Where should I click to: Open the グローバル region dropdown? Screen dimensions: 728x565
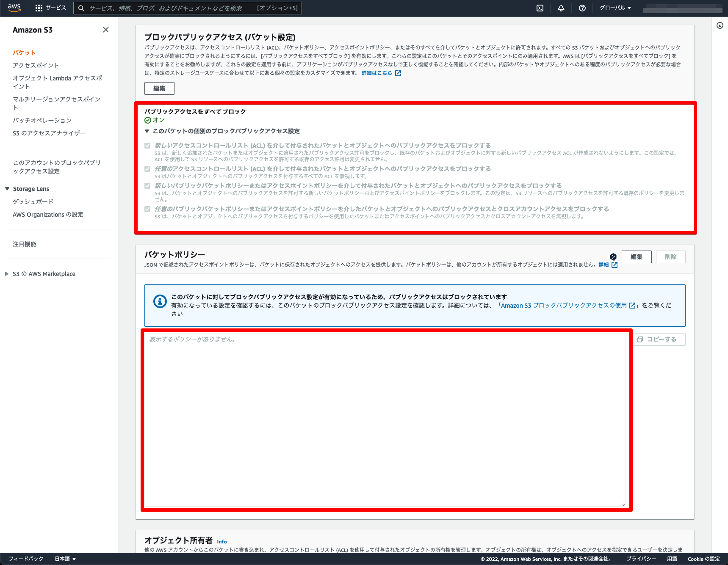pyautogui.click(x=615, y=8)
